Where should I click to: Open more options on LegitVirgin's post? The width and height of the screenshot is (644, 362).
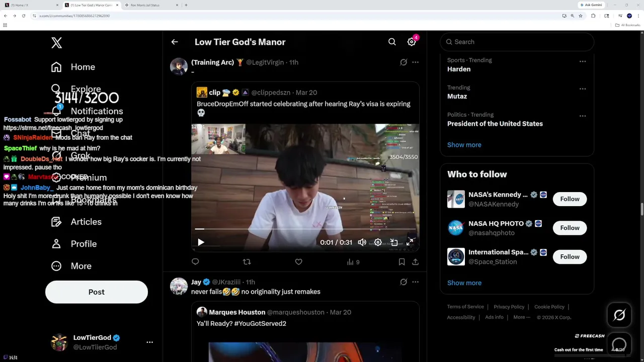tap(415, 62)
